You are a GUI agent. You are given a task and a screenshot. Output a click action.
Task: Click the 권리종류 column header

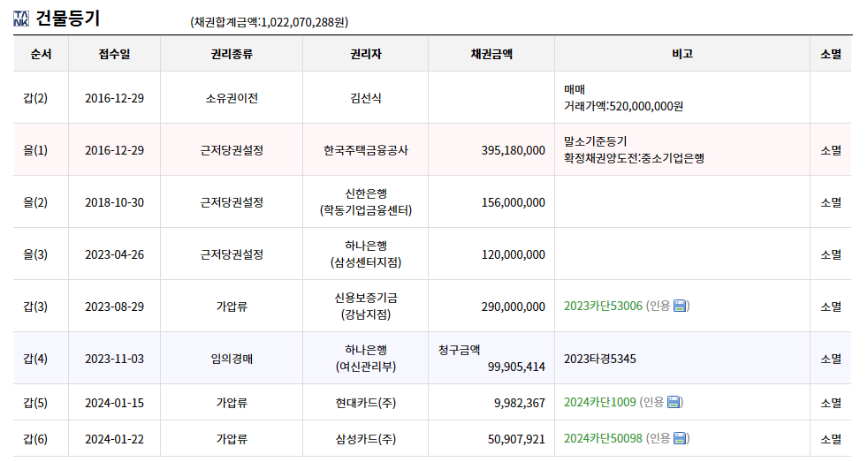pyautogui.click(x=232, y=54)
